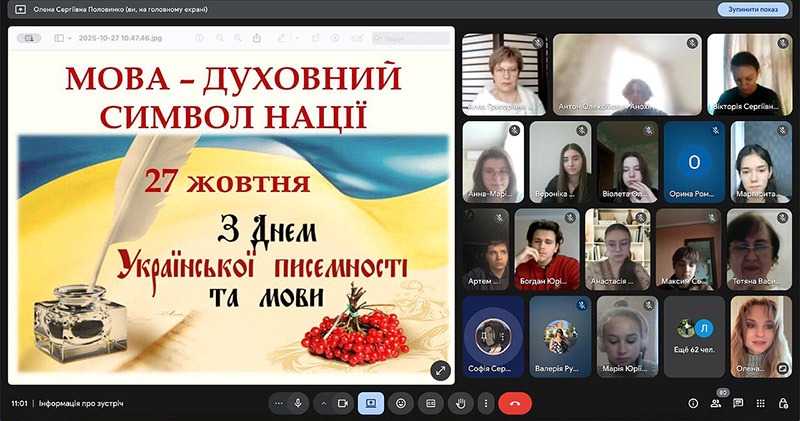800x421 pixels.
Task: Expand video settings chevron beside camera
Action: (323, 403)
